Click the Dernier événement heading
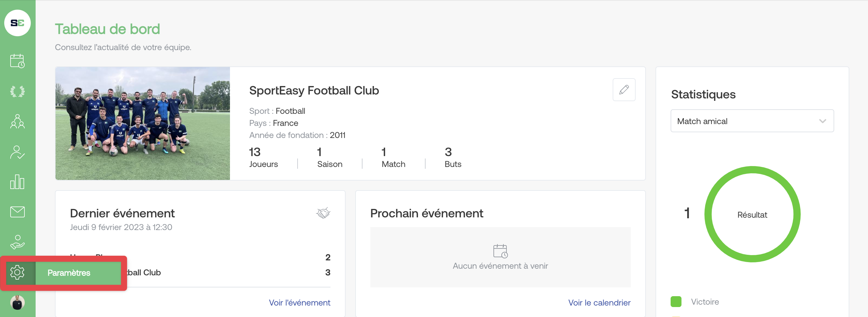This screenshot has width=868, height=317. [x=122, y=213]
